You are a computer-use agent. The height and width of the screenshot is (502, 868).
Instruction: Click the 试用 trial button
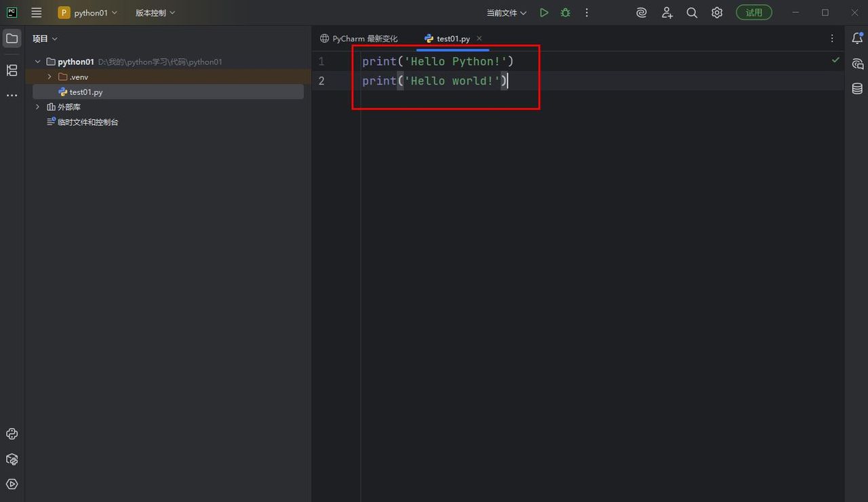753,13
